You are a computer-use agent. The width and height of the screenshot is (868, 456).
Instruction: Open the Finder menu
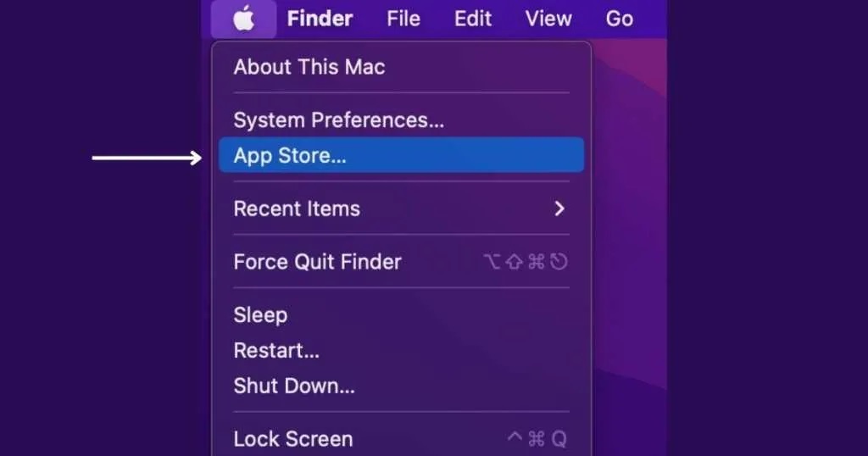click(320, 19)
